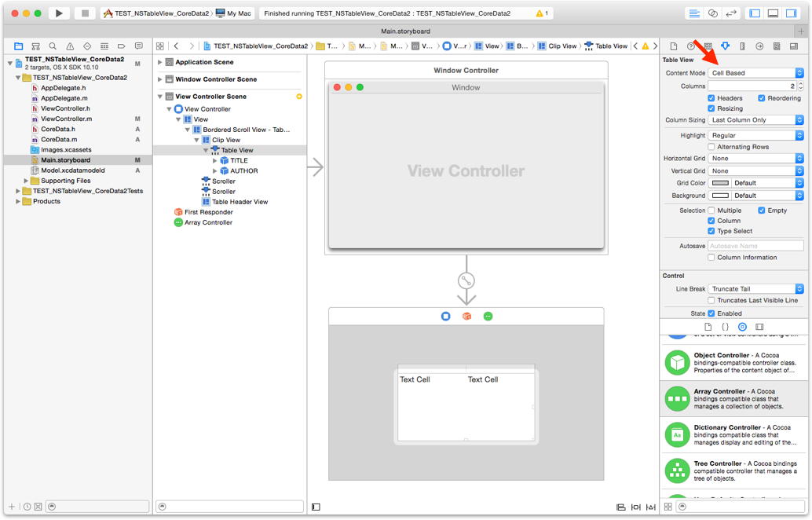This screenshot has height=520, width=812.
Task: Adjust the Columns count stepper
Action: pyautogui.click(x=801, y=86)
